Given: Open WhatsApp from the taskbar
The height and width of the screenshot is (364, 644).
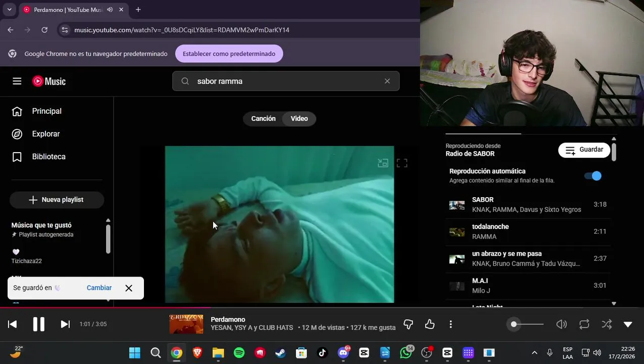Looking at the screenshot, I should click(x=406, y=353).
